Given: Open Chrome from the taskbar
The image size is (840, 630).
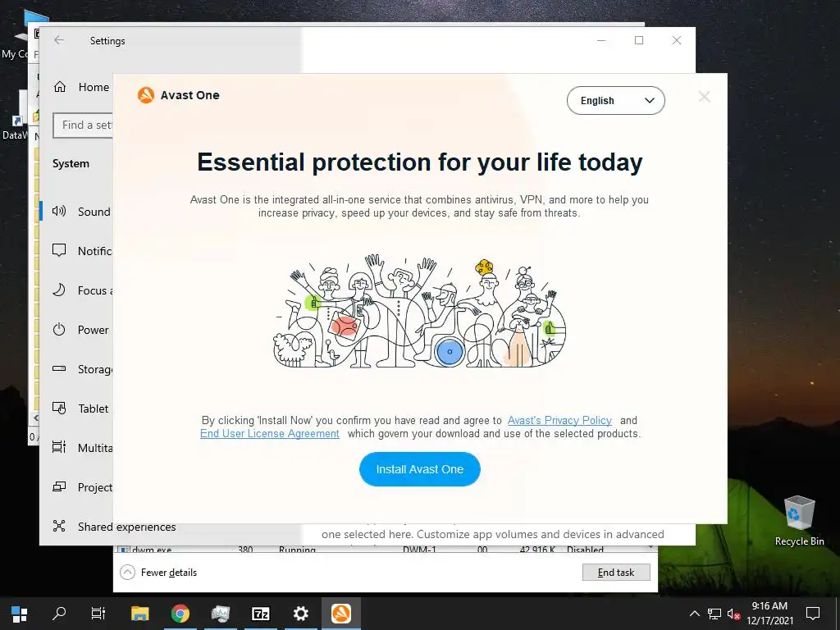Looking at the screenshot, I should (180, 614).
